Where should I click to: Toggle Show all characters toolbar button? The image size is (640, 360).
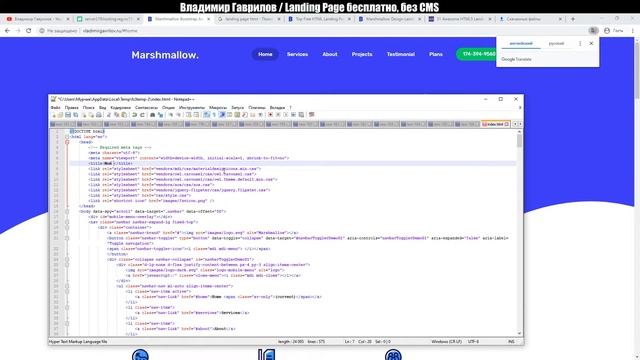(213, 115)
